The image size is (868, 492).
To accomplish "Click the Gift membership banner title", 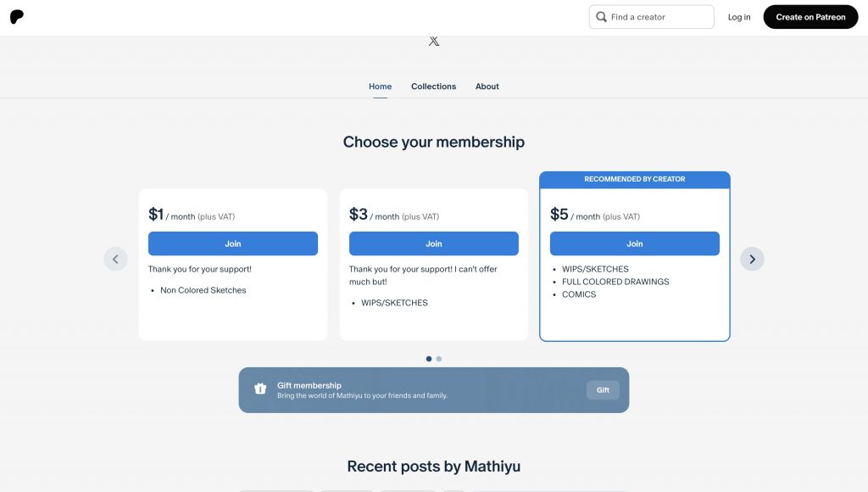I will click(309, 386).
